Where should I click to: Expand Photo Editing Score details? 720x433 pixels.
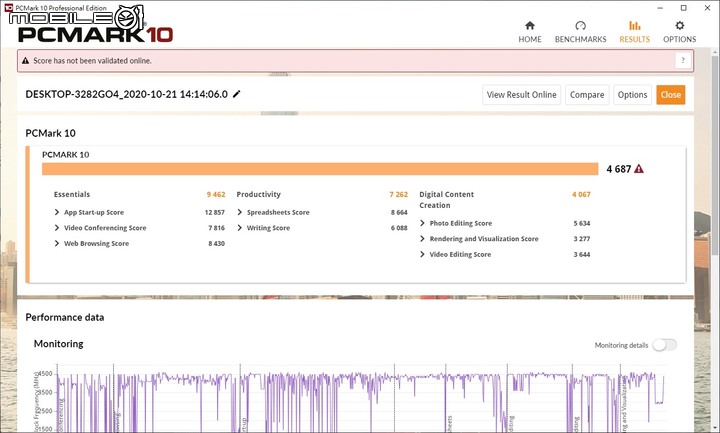click(x=422, y=223)
